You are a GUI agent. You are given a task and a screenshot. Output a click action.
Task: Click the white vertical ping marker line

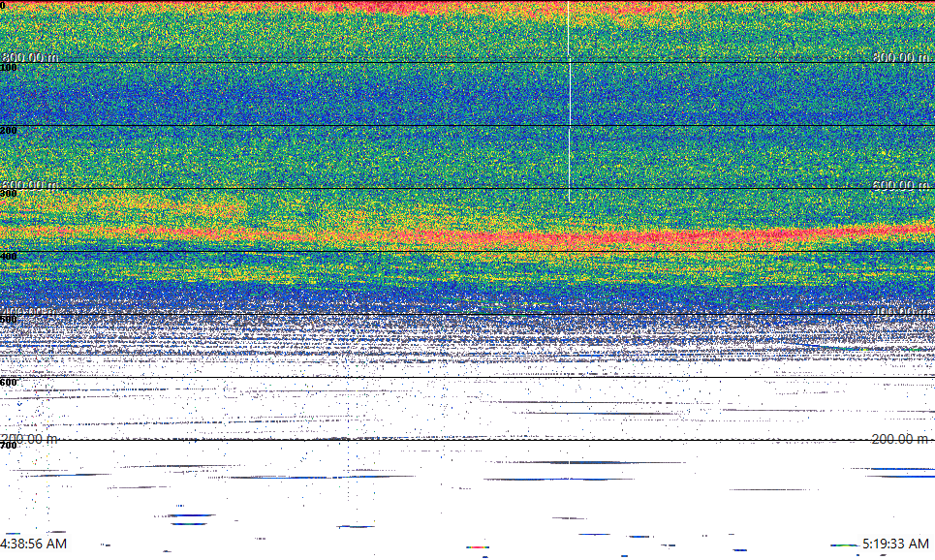(569, 102)
